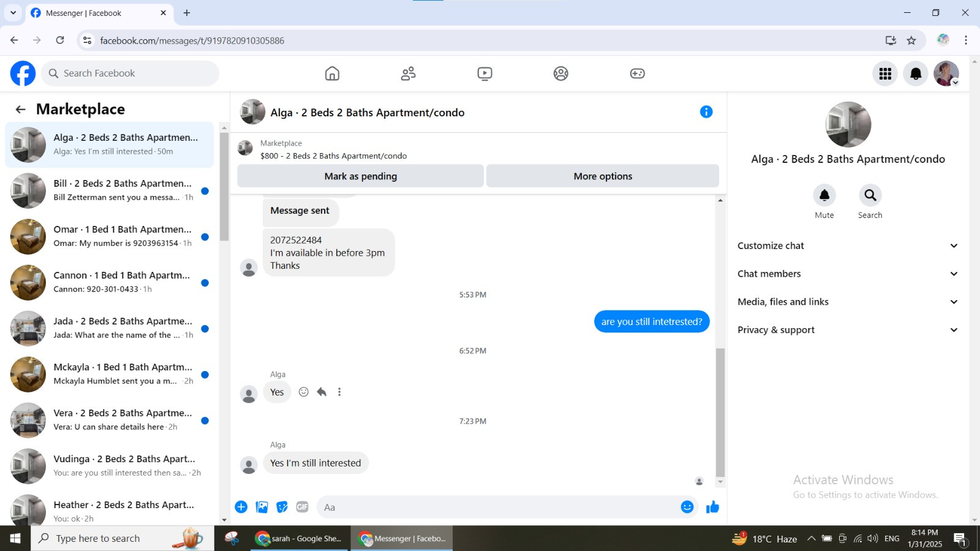
Task: Click the browser address bar URL
Action: click(x=192, y=40)
